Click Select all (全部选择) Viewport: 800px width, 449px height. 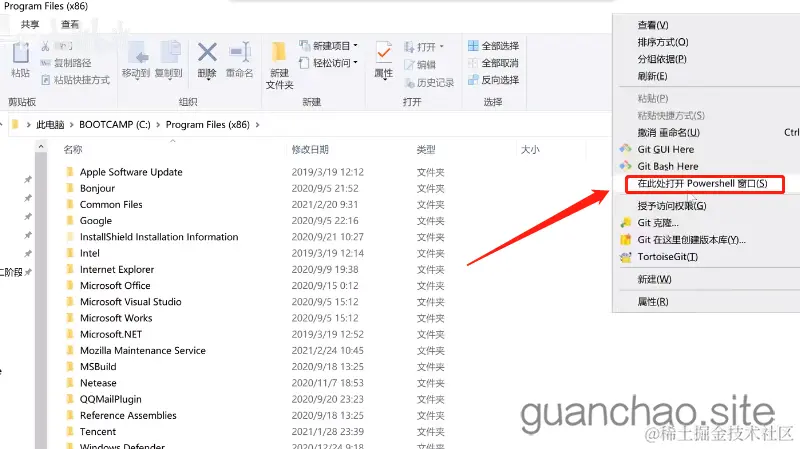tap(493, 46)
